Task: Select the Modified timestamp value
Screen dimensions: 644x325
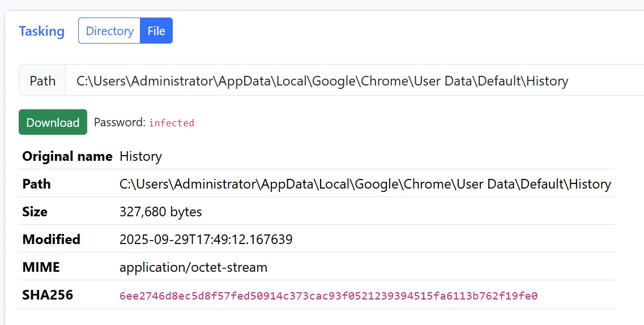Action: (x=206, y=240)
